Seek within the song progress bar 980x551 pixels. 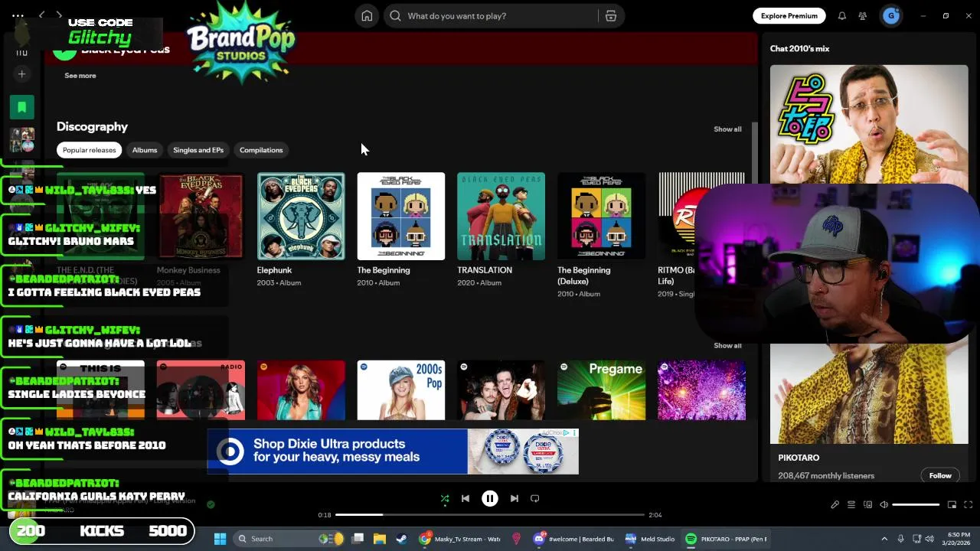coord(490,515)
